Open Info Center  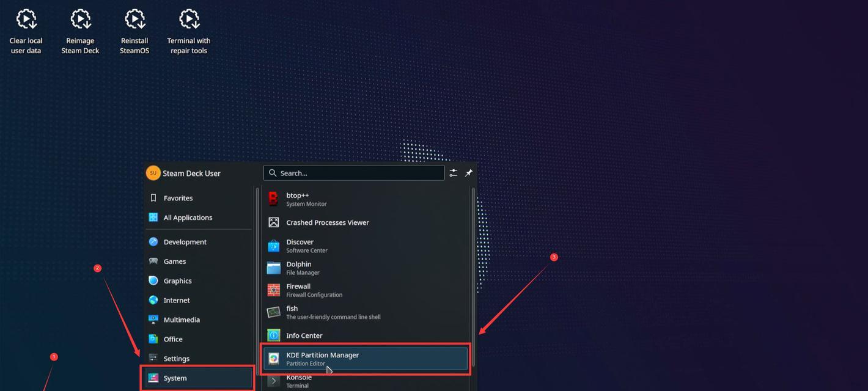[x=366, y=335]
